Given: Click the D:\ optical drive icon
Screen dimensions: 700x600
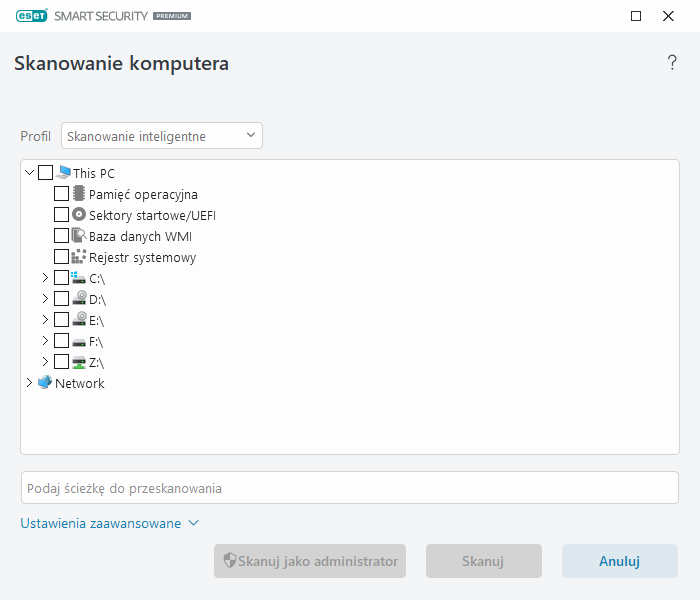Looking at the screenshot, I should coord(79,298).
